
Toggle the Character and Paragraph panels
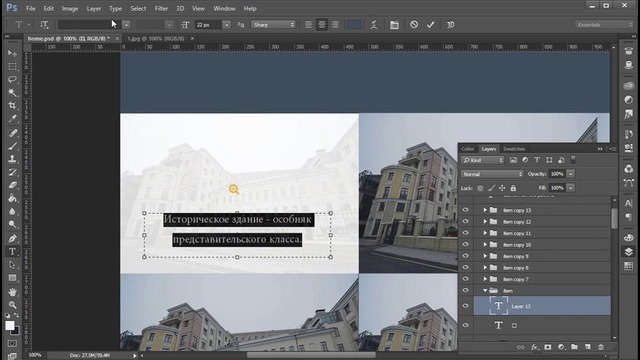[x=394, y=25]
